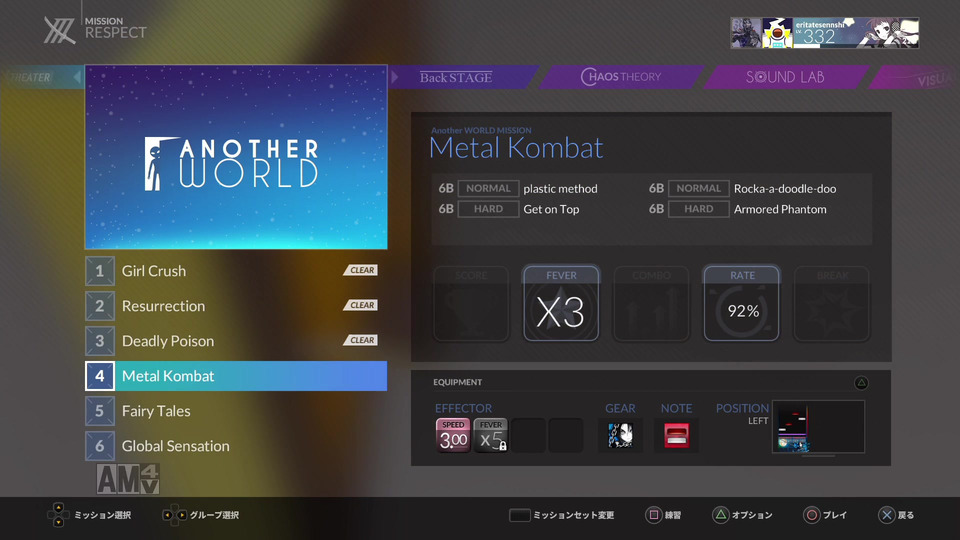The image size is (960, 540).
Task: Click the ミッション選択 d-pad icon
Action: 58,516
